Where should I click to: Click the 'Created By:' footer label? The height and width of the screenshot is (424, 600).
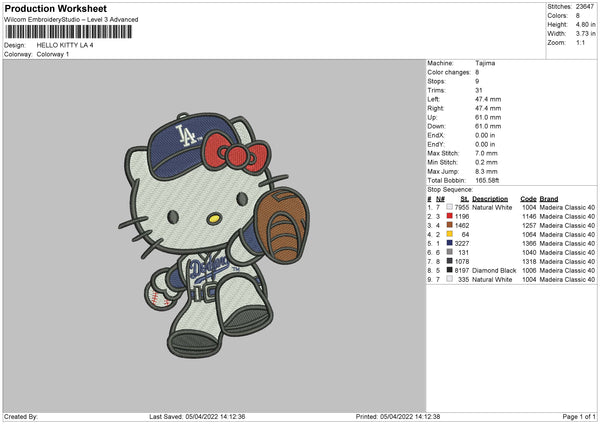pos(21,417)
